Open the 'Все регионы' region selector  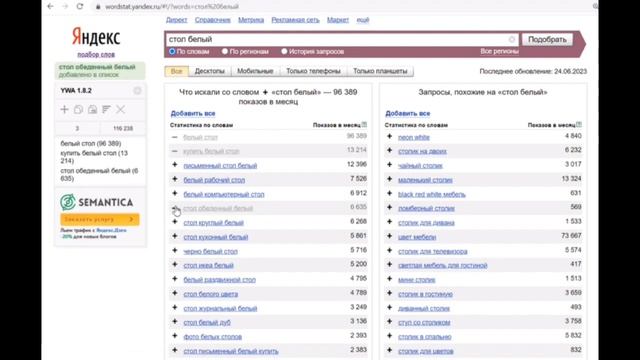[499, 51]
